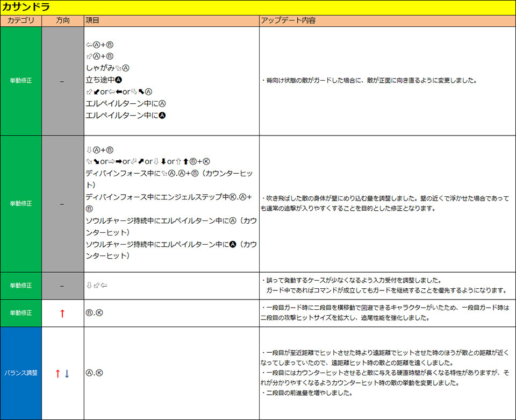Select the 背向け状態の敵 update description text

coord(371,81)
